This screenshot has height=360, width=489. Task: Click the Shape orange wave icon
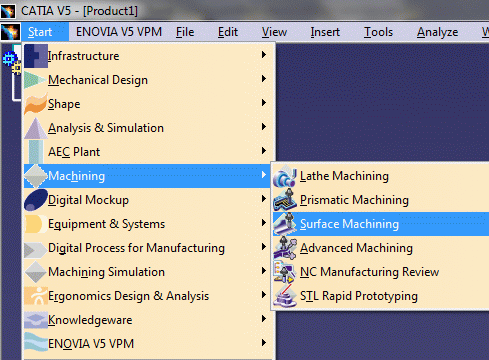(36, 104)
